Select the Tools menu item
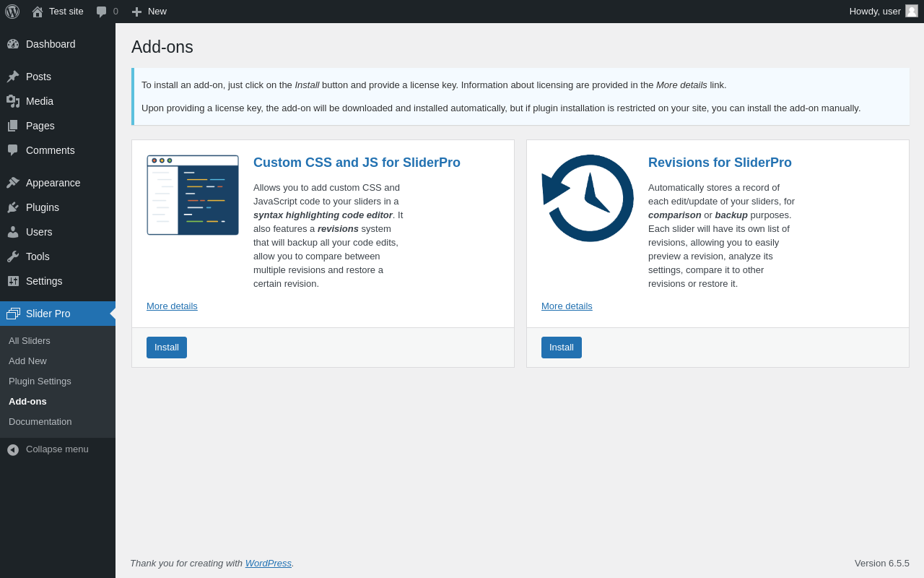Image resolution: width=924 pixels, height=578 pixels. 58,256
